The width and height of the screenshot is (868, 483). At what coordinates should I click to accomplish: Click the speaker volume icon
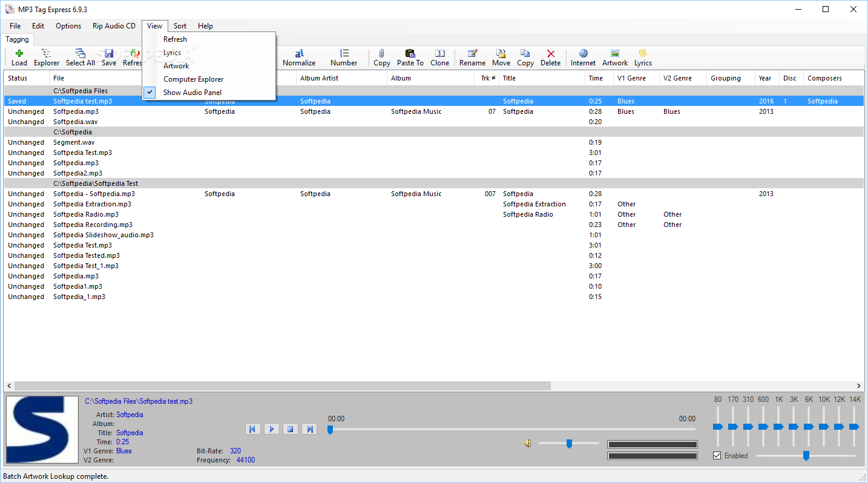528,444
